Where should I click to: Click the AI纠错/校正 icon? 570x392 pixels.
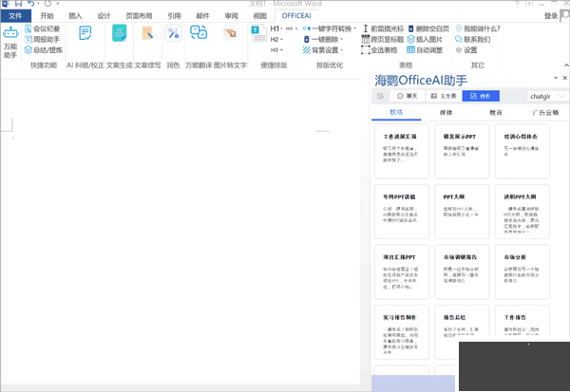[85, 34]
